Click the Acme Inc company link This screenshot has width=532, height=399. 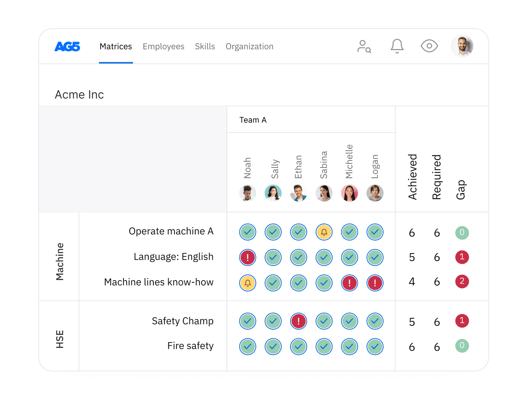[x=79, y=94]
